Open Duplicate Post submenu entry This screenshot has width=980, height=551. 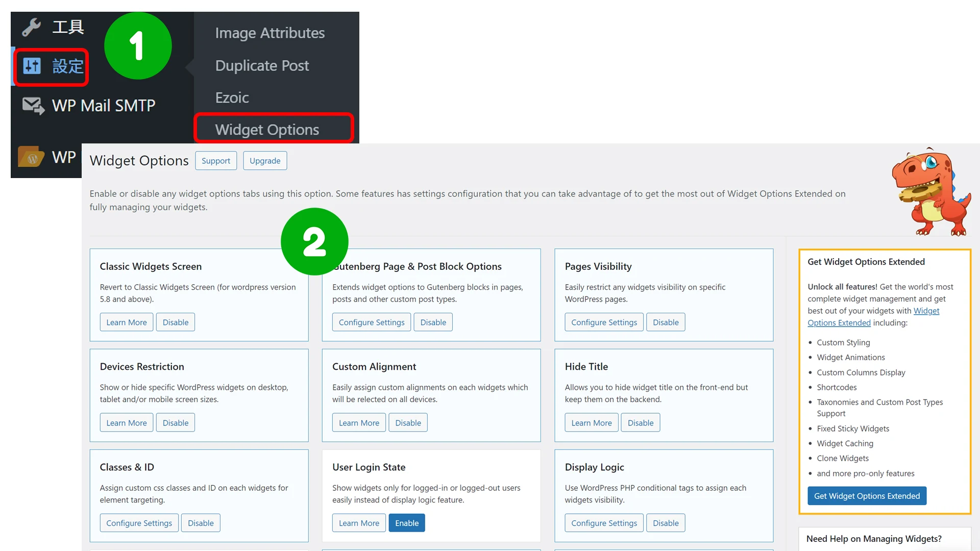pos(262,65)
